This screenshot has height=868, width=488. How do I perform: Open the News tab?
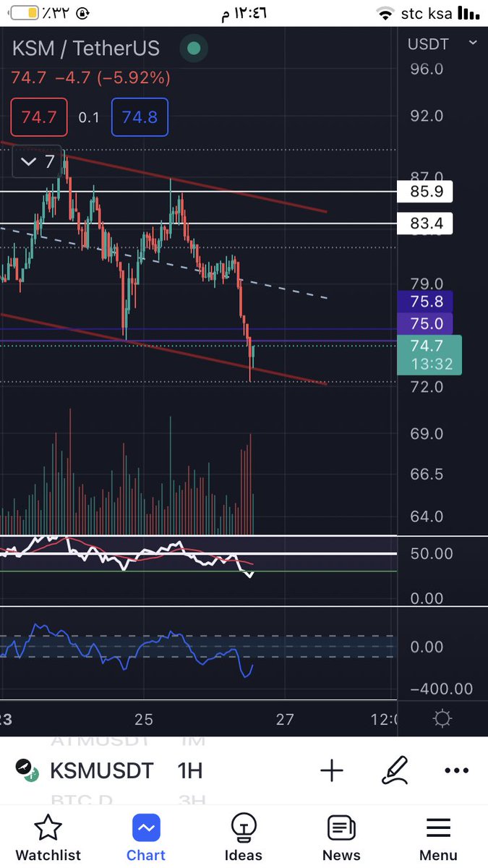[x=341, y=837]
